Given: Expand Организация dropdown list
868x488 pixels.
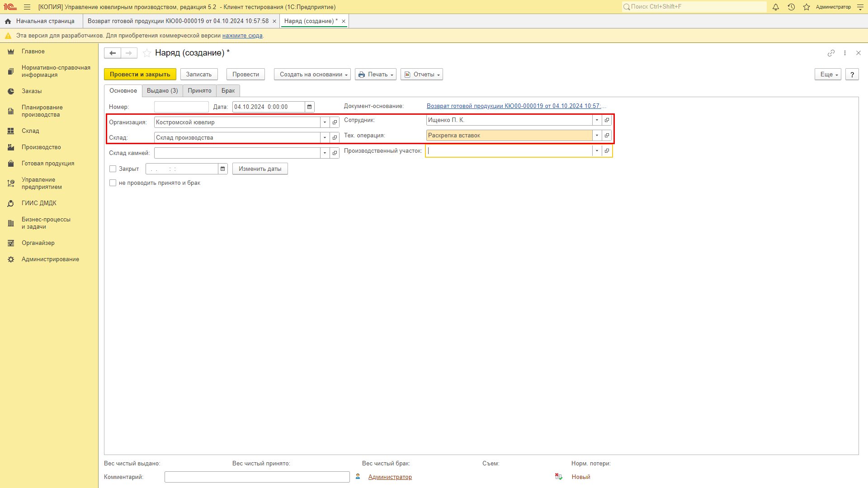Looking at the screenshot, I should (325, 122).
